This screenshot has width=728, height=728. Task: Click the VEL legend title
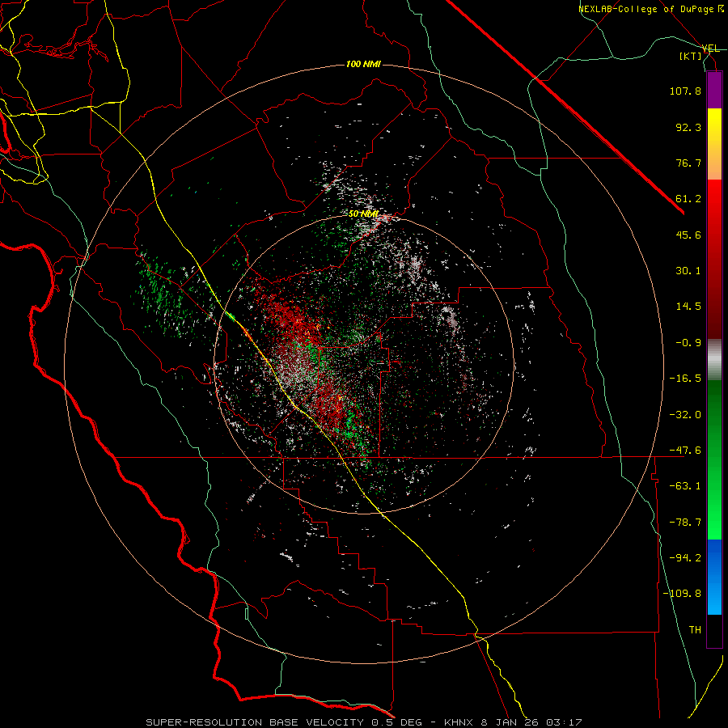(x=710, y=49)
